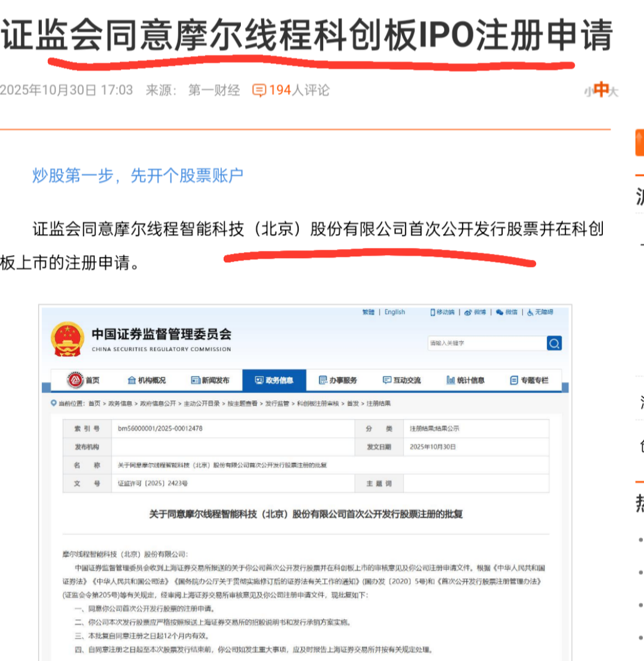
Task: Go to 首发 in the breadcrumb
Action: pyautogui.click(x=353, y=404)
